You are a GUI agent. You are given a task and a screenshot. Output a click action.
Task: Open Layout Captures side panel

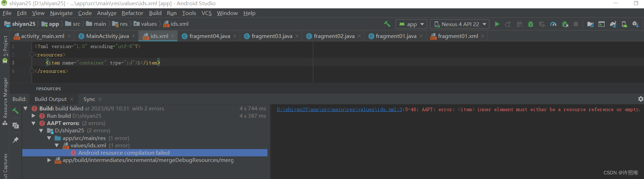pos(5,166)
